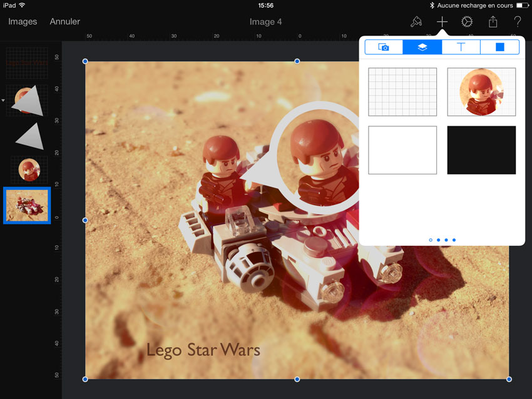Screen dimensions: 532x399
Task: Collapse the group layer disclosure arrow
Action: click(3, 100)
